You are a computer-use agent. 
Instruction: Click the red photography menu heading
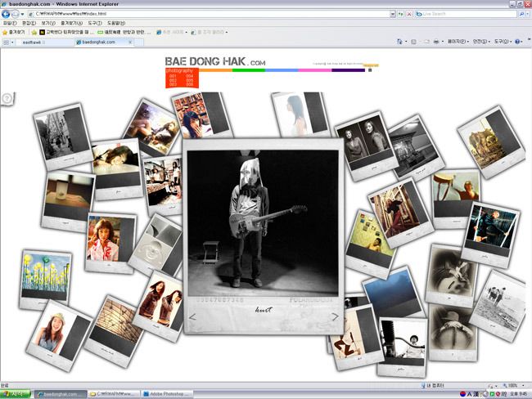[x=179, y=70]
